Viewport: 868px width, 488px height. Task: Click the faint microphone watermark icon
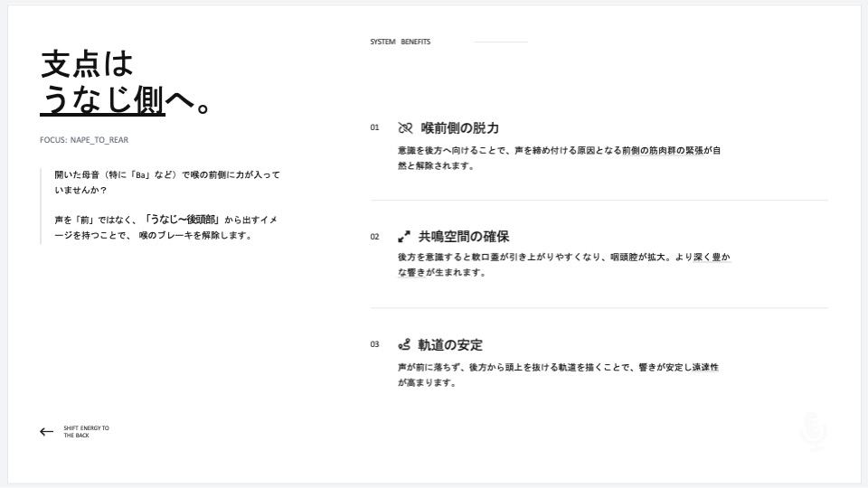[x=813, y=432]
